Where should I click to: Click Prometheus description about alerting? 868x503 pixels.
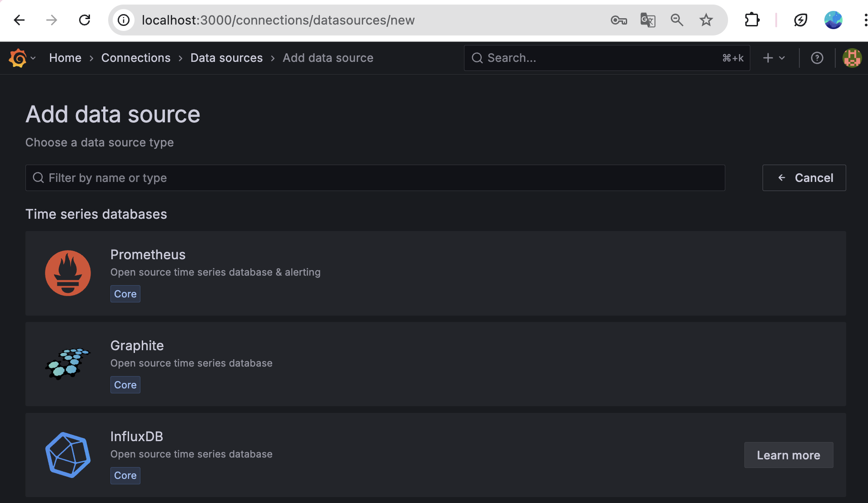point(215,272)
